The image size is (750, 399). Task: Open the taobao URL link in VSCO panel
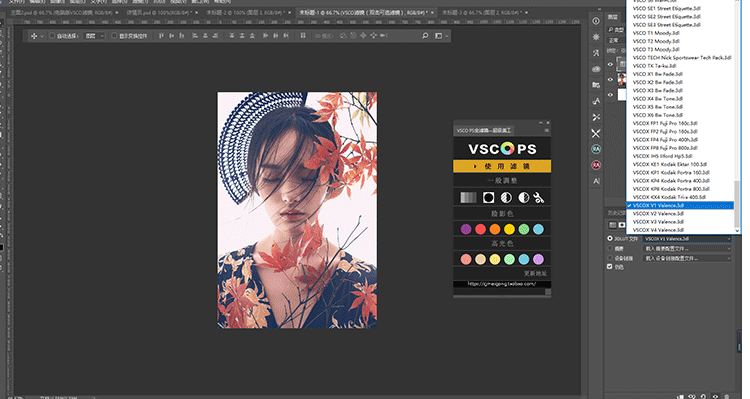[x=501, y=284]
